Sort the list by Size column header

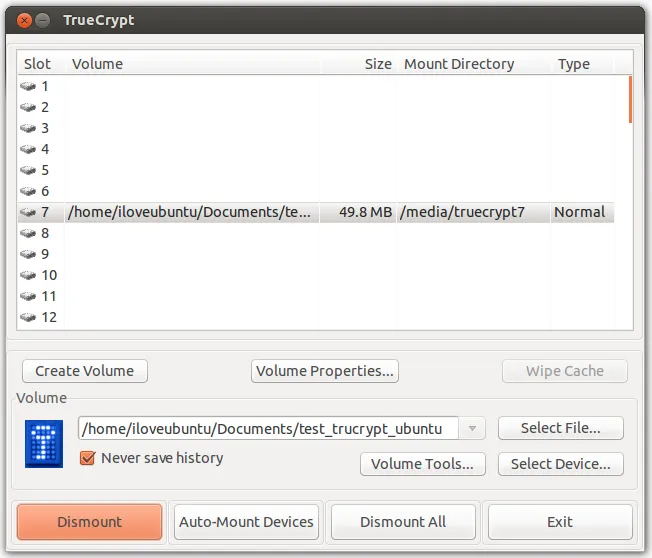(x=358, y=64)
